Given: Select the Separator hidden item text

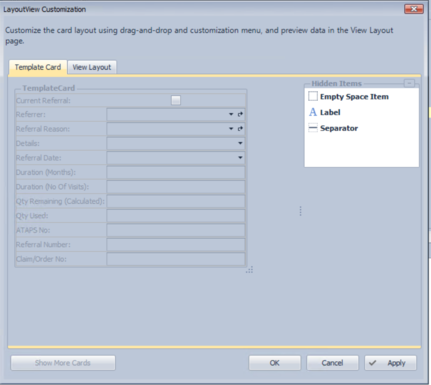Looking at the screenshot, I should tap(339, 128).
